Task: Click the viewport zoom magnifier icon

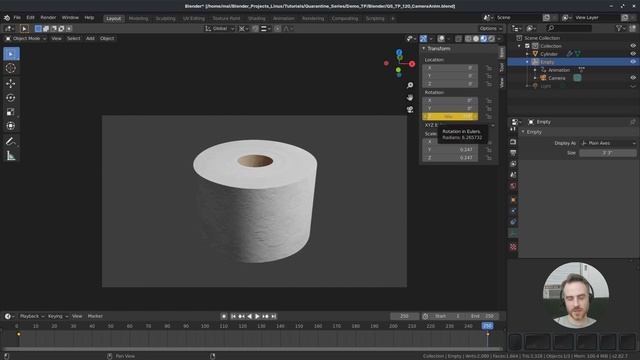Action: [410, 85]
